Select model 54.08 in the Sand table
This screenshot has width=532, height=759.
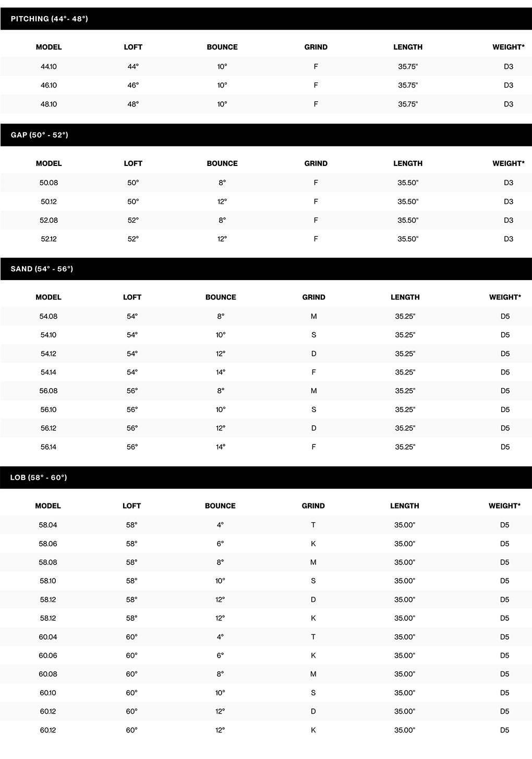coord(49,317)
